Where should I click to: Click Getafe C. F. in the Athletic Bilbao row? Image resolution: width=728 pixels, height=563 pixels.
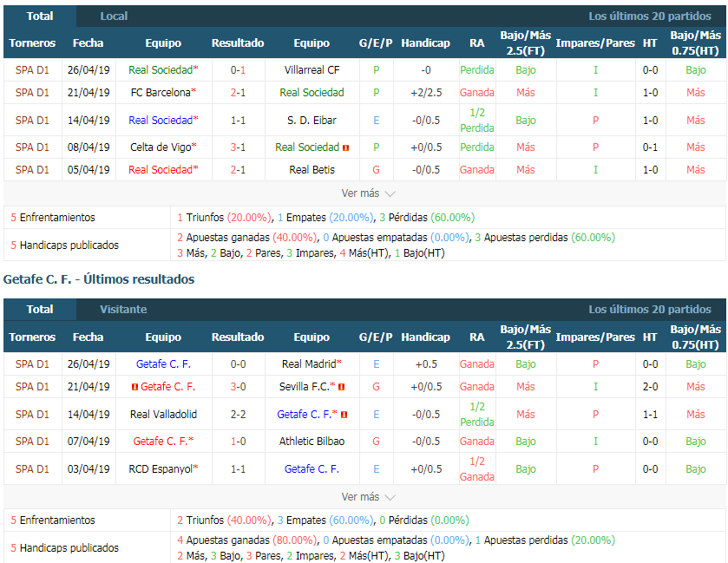click(x=161, y=442)
